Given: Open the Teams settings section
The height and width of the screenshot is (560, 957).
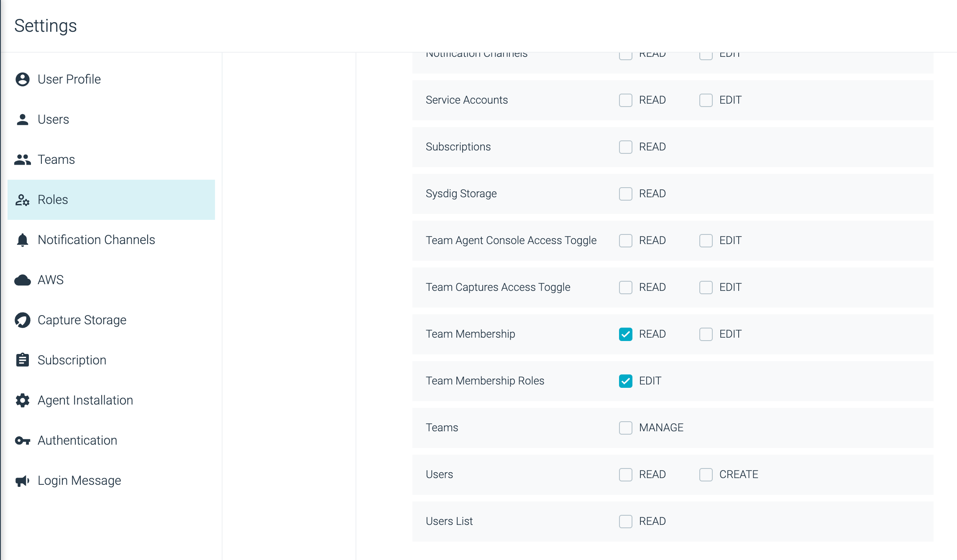Looking at the screenshot, I should [111, 160].
